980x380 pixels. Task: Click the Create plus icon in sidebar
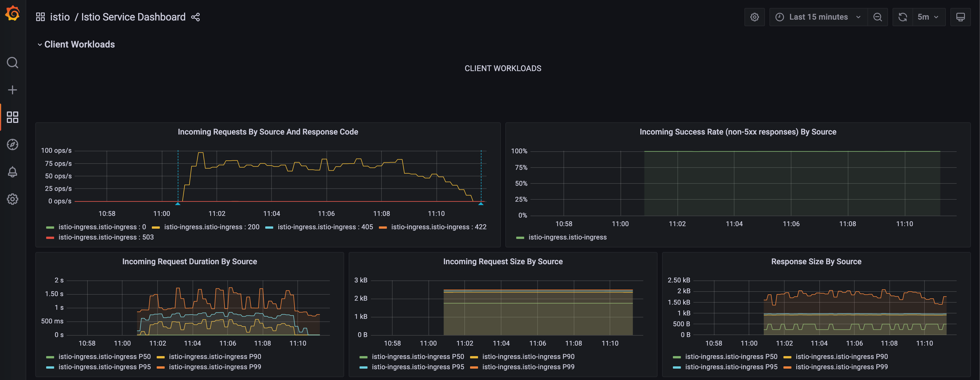coord(13,90)
